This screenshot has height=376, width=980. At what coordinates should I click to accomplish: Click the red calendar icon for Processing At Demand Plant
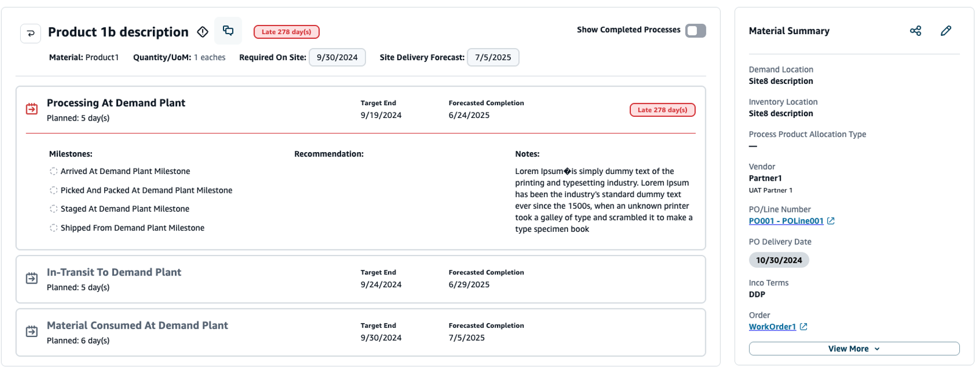(32, 109)
